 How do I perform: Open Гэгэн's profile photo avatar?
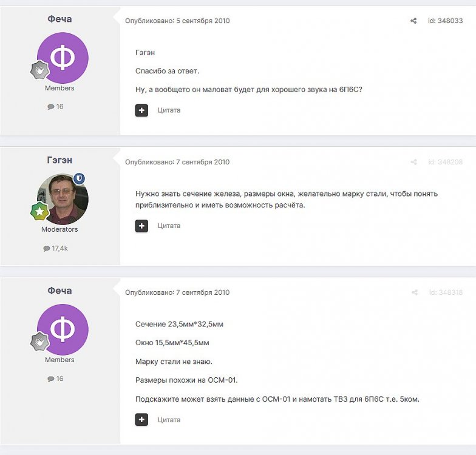coord(63,199)
